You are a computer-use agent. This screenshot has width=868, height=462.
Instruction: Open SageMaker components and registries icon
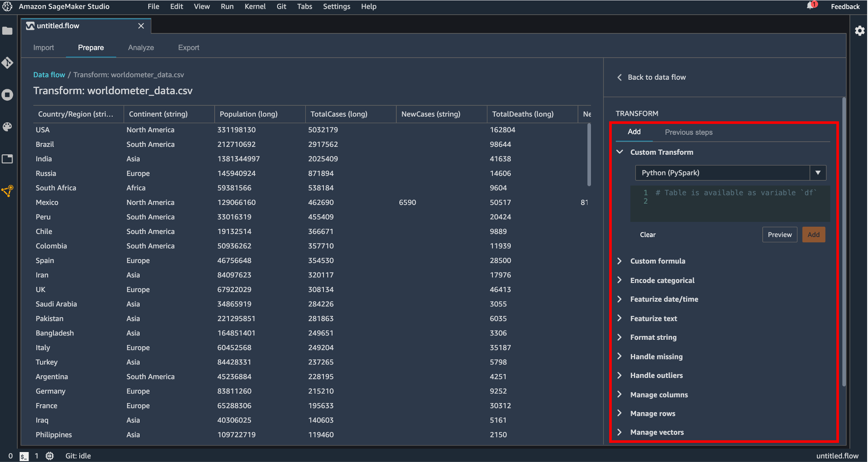click(7, 191)
